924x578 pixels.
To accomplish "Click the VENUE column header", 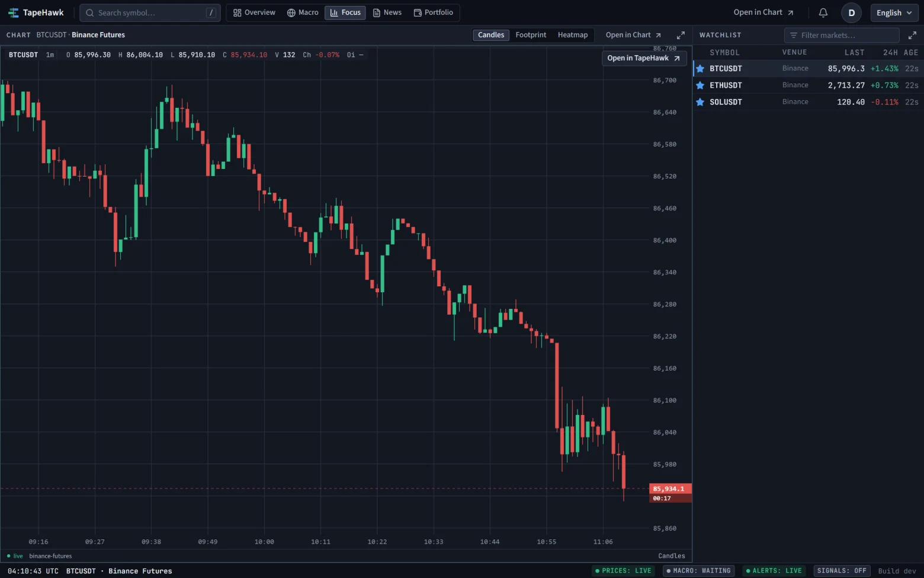I will [794, 53].
